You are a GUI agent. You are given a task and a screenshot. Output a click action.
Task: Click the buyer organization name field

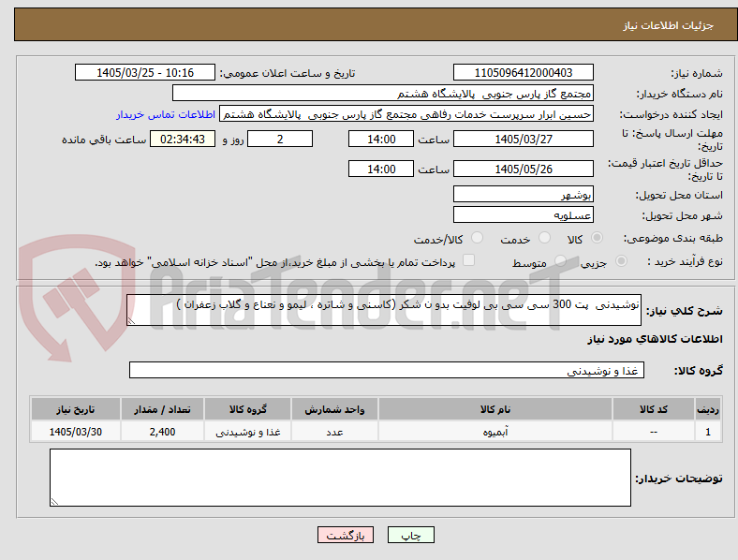click(383, 93)
